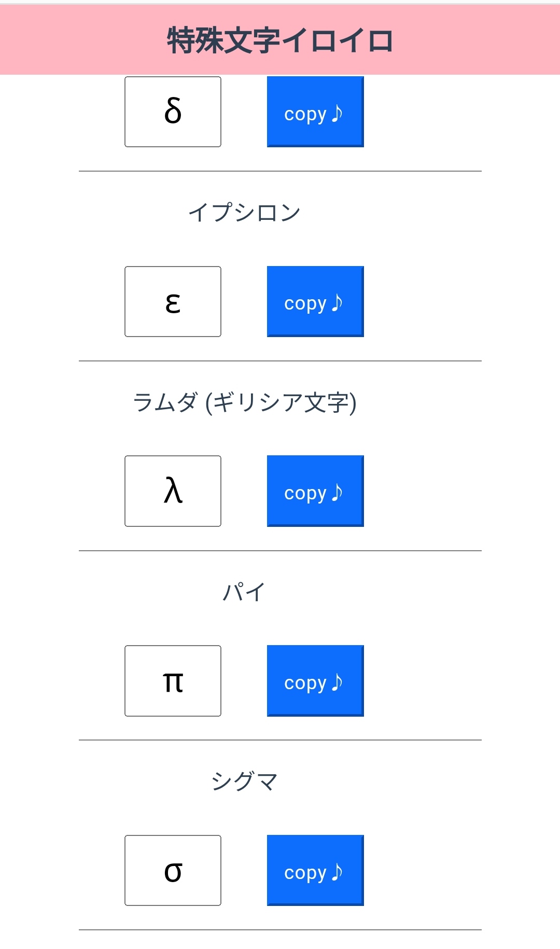Viewport: 560px width, 949px height.
Task: Click the music note on the pi copy button
Action: point(337,680)
